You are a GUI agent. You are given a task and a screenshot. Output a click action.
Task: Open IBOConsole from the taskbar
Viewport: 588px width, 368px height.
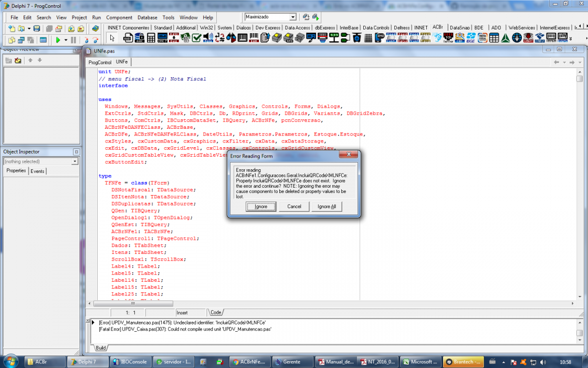[130, 362]
